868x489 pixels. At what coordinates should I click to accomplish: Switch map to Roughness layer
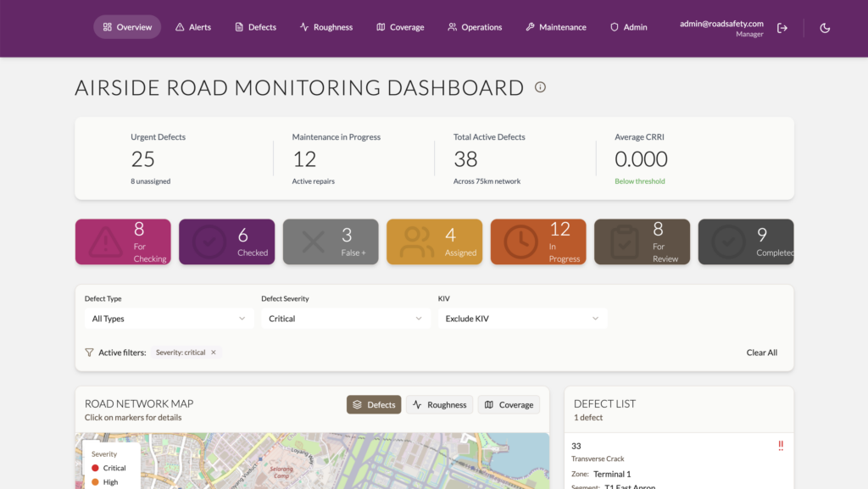click(440, 404)
